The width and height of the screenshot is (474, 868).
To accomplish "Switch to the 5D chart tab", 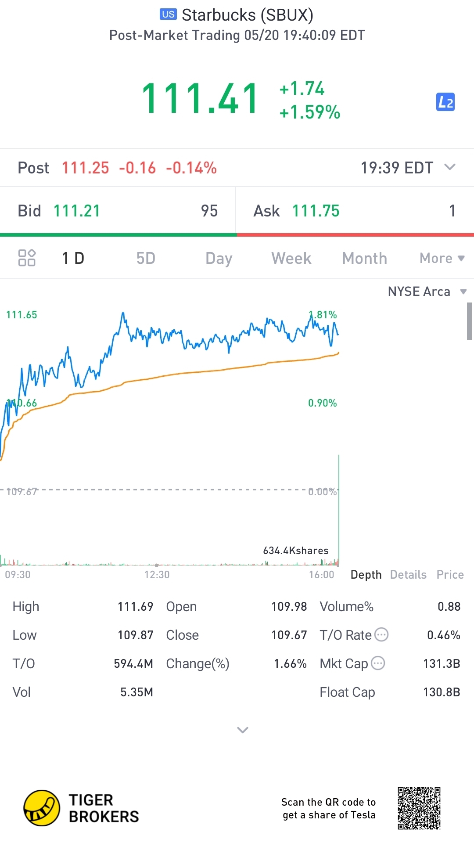I will click(x=146, y=258).
